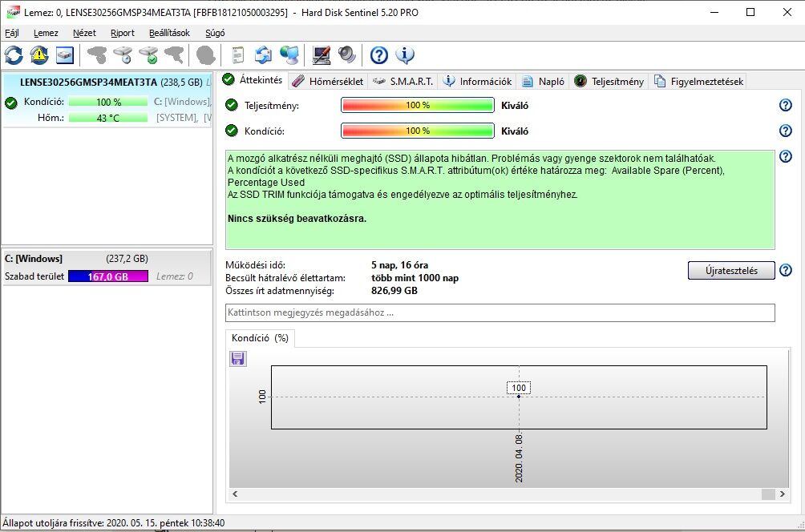Click the Újratesztelés button

coord(731,270)
